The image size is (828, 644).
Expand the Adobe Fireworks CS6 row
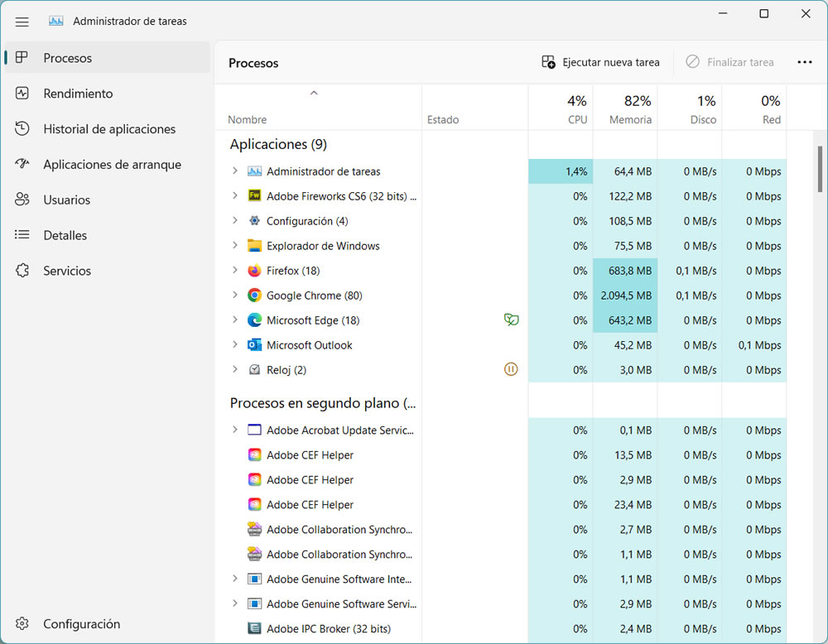[x=235, y=195]
